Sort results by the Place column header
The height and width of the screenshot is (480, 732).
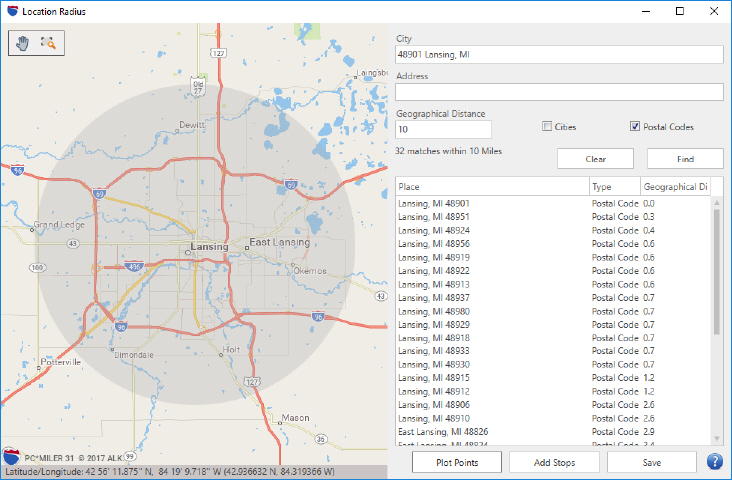492,186
